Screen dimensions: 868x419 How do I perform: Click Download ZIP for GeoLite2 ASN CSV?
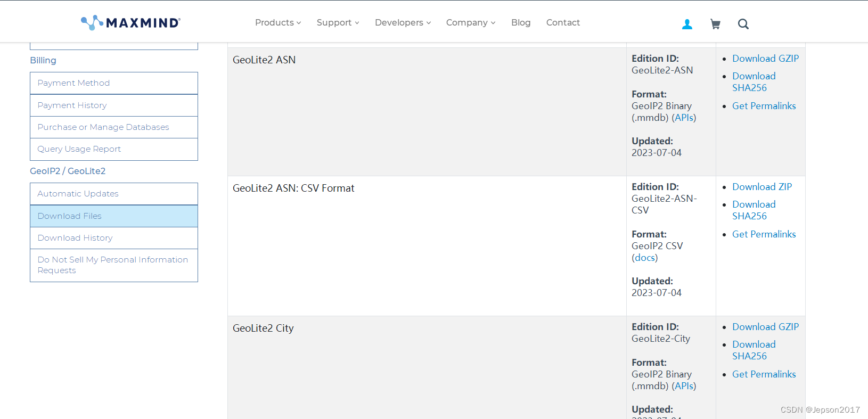pyautogui.click(x=762, y=187)
